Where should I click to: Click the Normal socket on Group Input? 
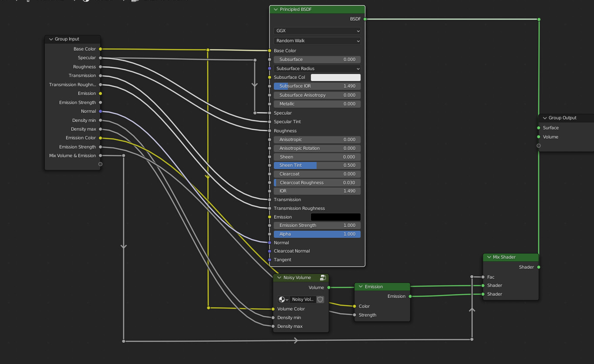click(x=101, y=111)
